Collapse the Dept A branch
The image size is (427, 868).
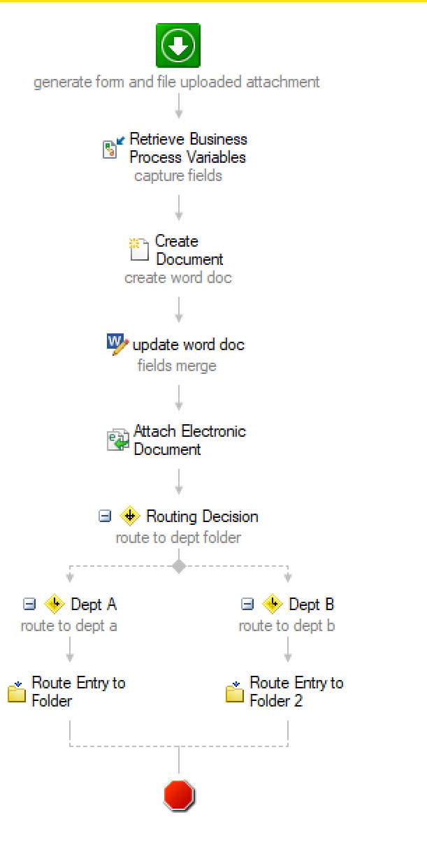pyautogui.click(x=29, y=604)
